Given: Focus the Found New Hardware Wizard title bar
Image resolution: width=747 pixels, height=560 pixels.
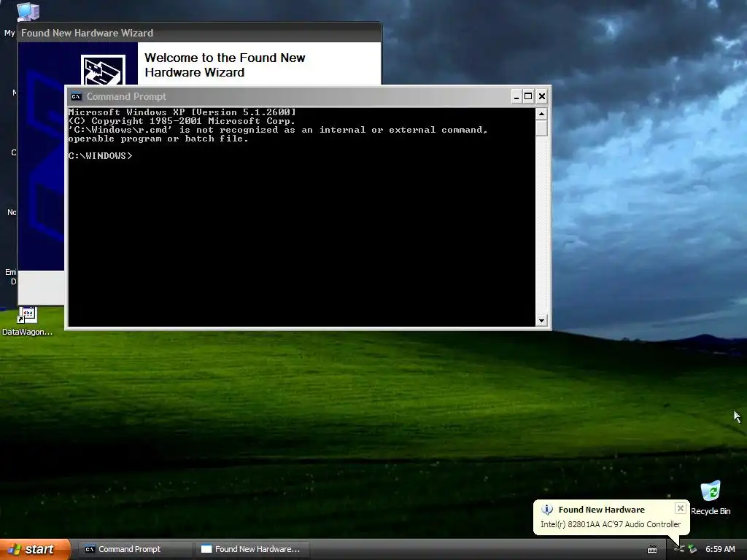Looking at the screenshot, I should 199,33.
